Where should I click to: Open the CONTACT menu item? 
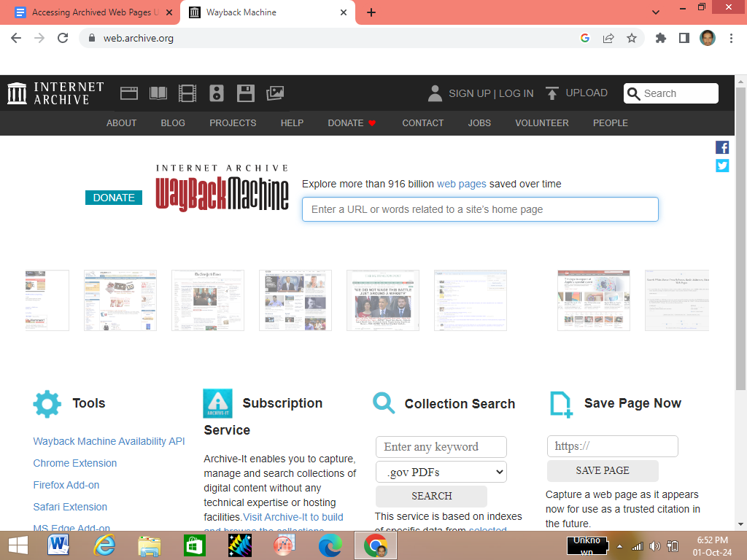click(422, 122)
